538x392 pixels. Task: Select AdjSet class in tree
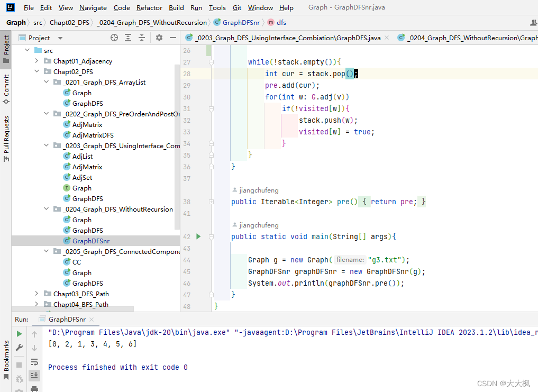82,177
